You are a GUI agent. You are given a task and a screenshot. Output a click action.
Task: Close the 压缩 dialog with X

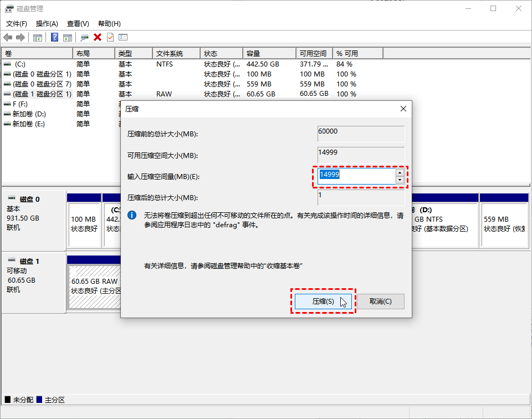click(403, 109)
